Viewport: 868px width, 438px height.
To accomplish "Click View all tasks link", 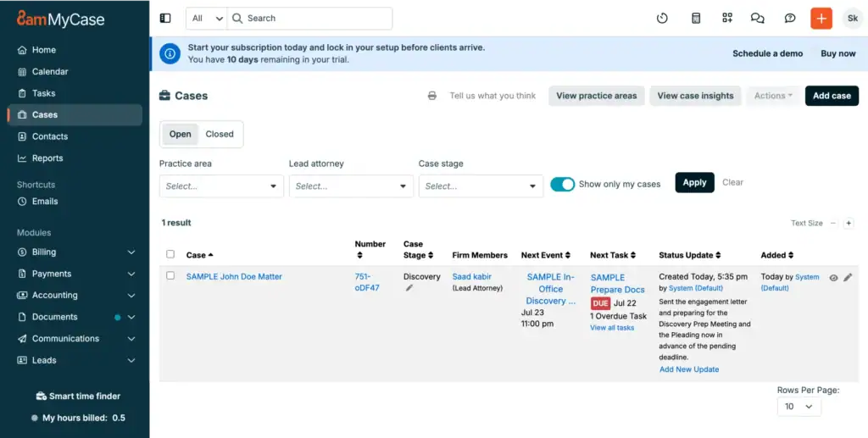I will click(612, 327).
